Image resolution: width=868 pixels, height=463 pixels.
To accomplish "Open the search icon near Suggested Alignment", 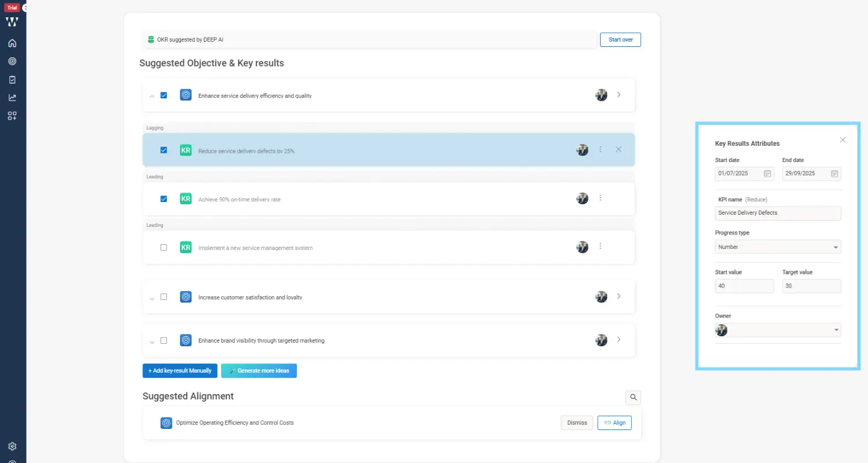I will (x=633, y=397).
